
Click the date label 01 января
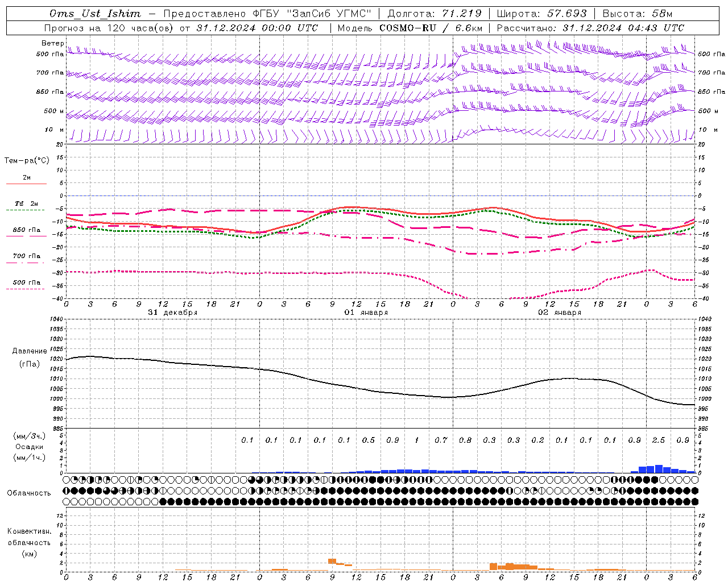366,313
